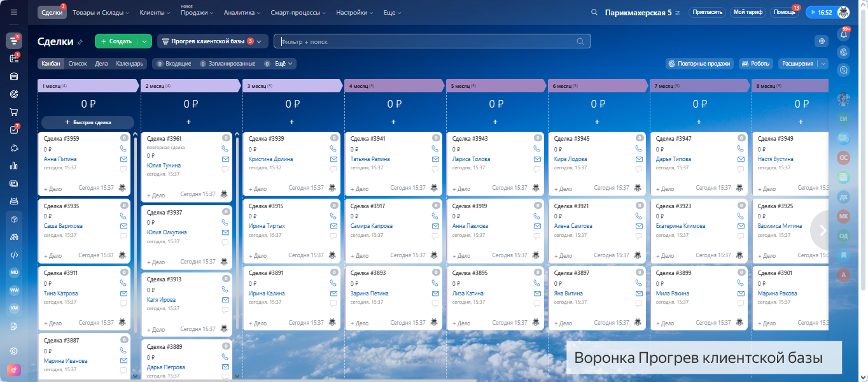Add deal with plus in 3 месяц column
This screenshot has height=382, width=868.
coord(291,122)
